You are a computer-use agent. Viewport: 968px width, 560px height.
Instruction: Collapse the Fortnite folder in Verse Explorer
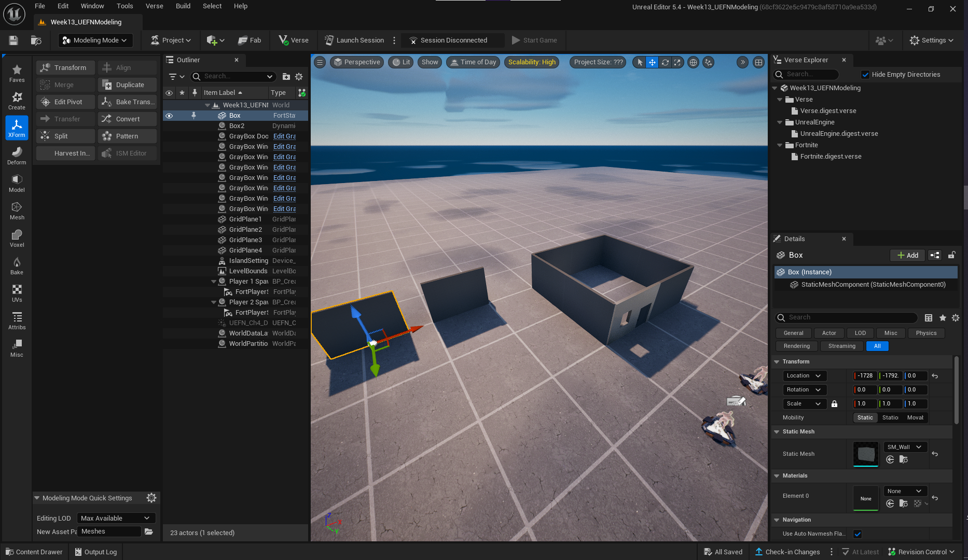[x=779, y=145]
